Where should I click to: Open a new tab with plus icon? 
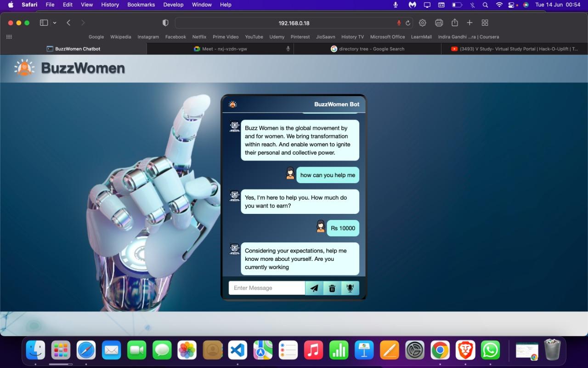469,23
